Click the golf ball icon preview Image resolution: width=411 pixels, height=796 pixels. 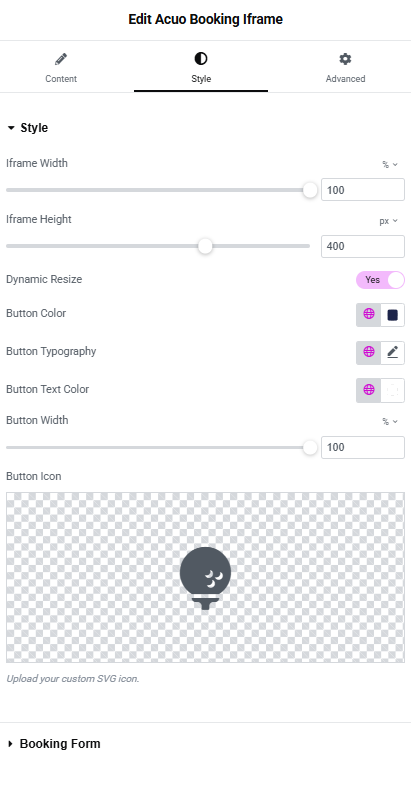click(206, 578)
